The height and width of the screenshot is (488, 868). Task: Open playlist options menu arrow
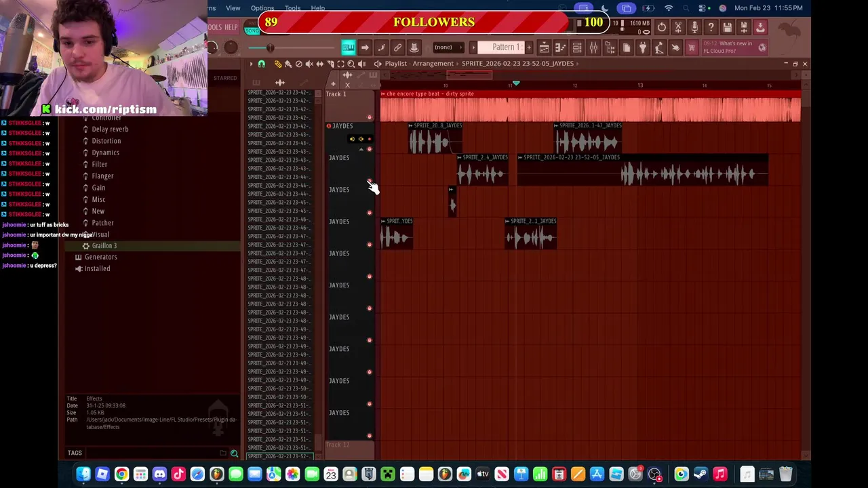click(x=251, y=64)
